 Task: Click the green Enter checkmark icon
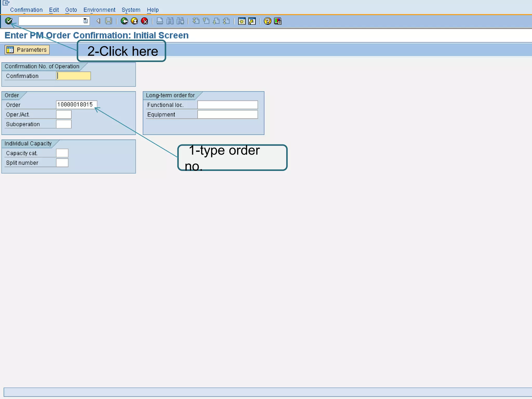coord(9,21)
